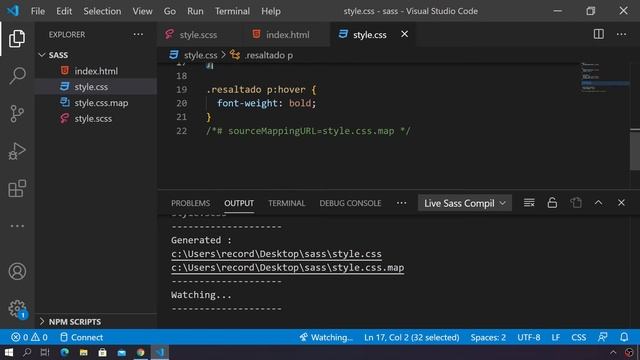Open style.scss in the Explorer tree
The width and height of the screenshot is (640, 360).
coord(96,118)
